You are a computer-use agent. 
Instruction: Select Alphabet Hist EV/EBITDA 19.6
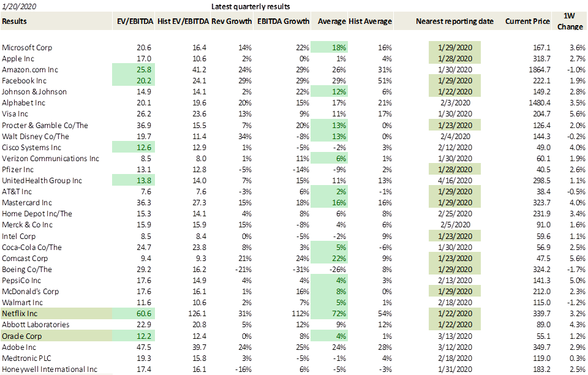pyautogui.click(x=199, y=103)
